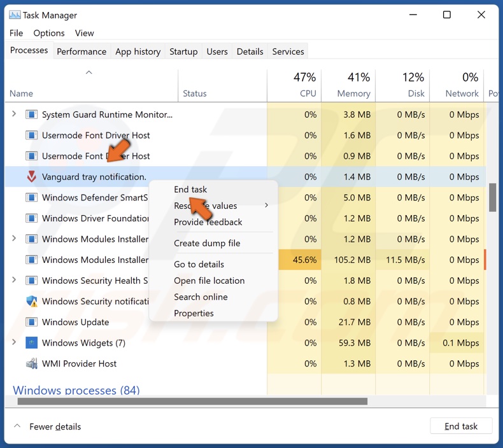Screen dimensions: 503x448
Task: Click the Windows Update process icon
Action: point(31,322)
